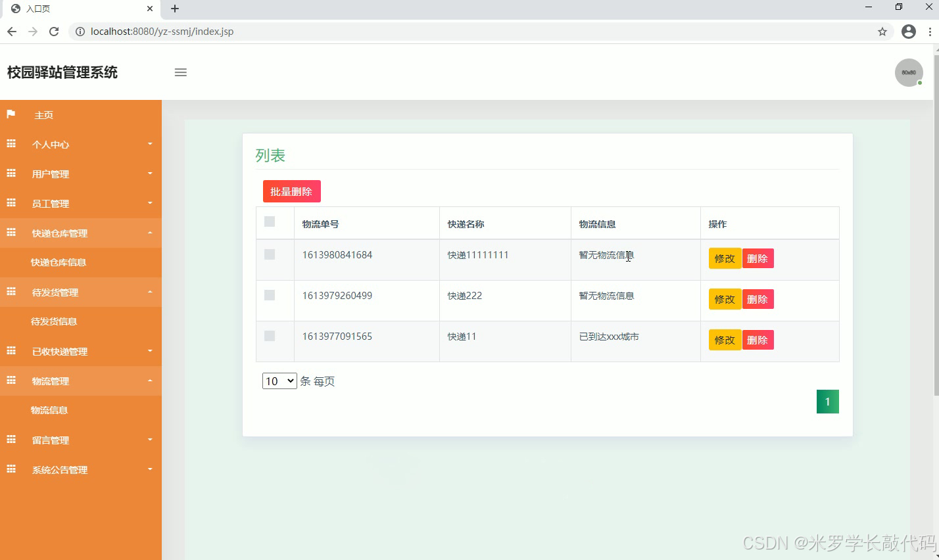
Task: Click 暂无物流信息 in 快递222 row
Action: 606,296
